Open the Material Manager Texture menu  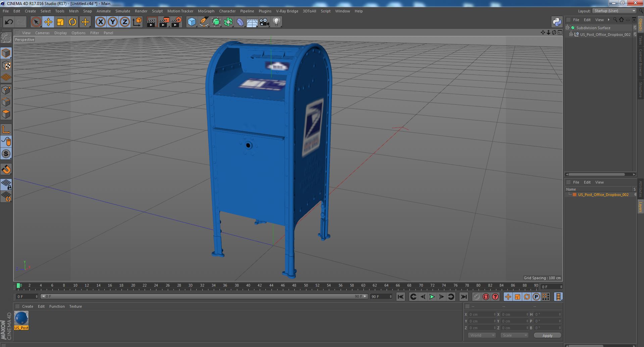point(76,306)
